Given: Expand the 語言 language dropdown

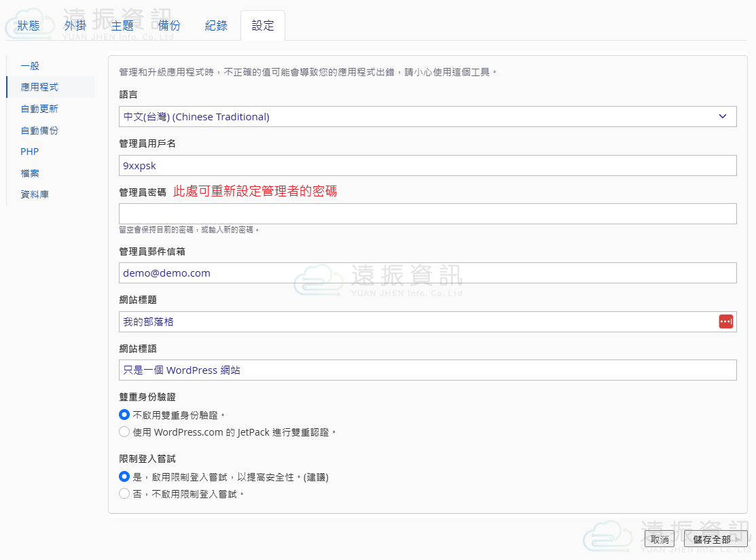Looking at the screenshot, I should tap(427, 117).
